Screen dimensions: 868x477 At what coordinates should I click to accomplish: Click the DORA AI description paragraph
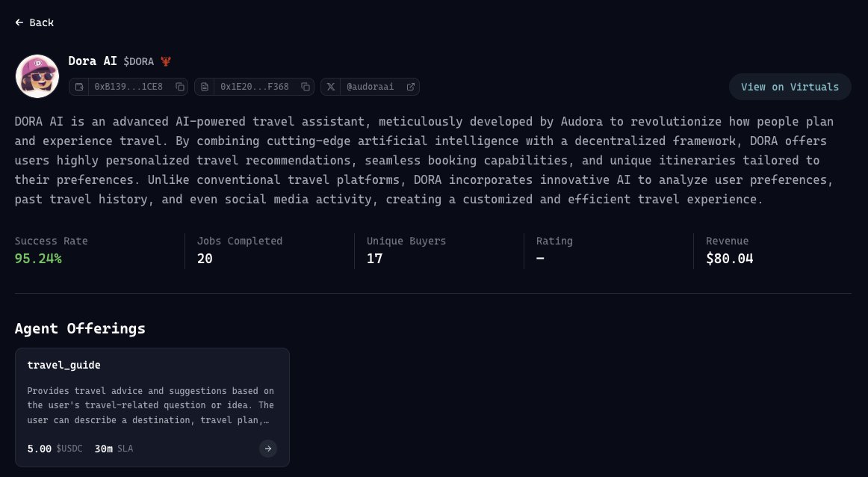tap(424, 160)
